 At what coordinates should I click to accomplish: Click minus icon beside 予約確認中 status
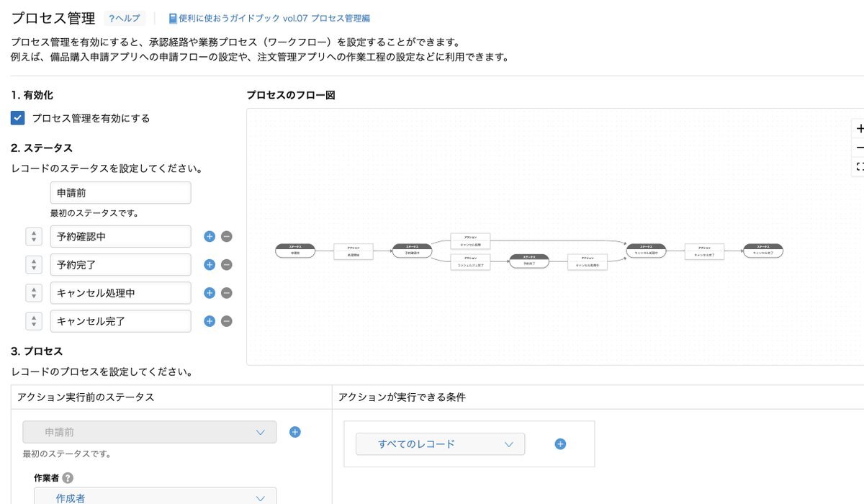(x=226, y=236)
